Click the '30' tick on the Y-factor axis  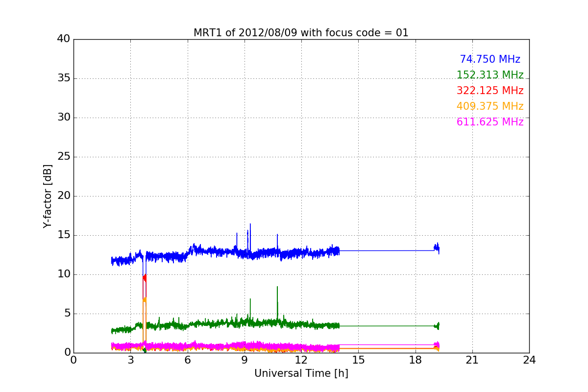63,118
